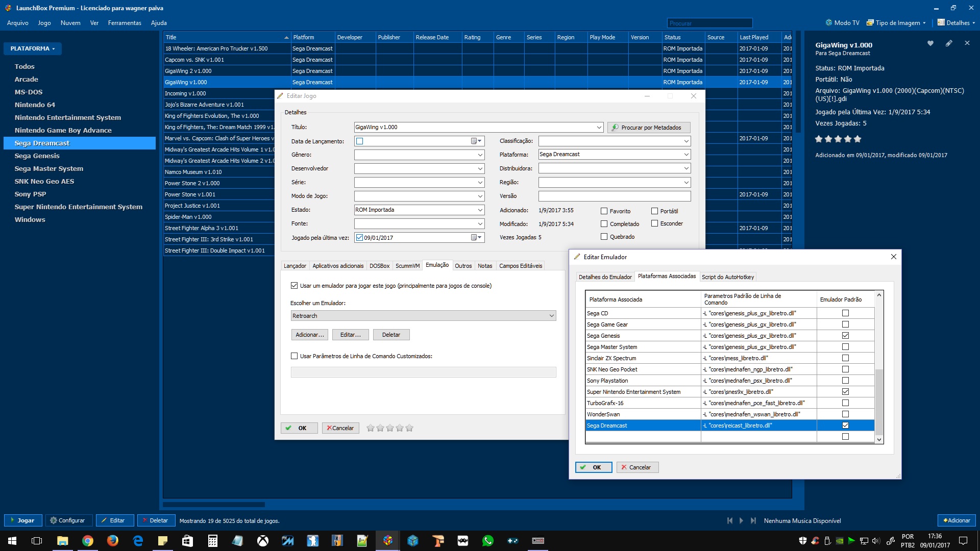Screen dimensions: 980x551
Task: Open Sticky Notes from taskbar
Action: point(163,541)
